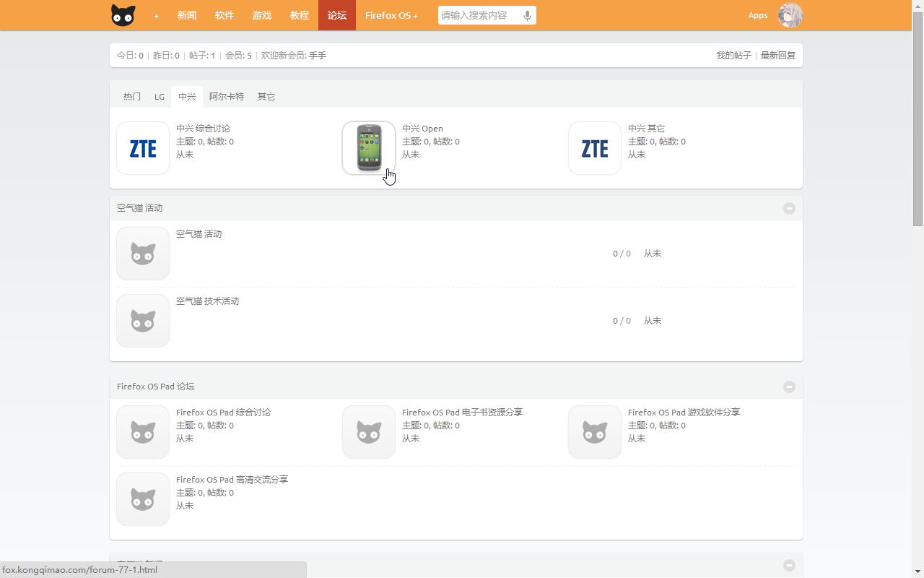Viewport: 924px width, 578px height.
Task: Click the search input field
Action: (x=478, y=15)
